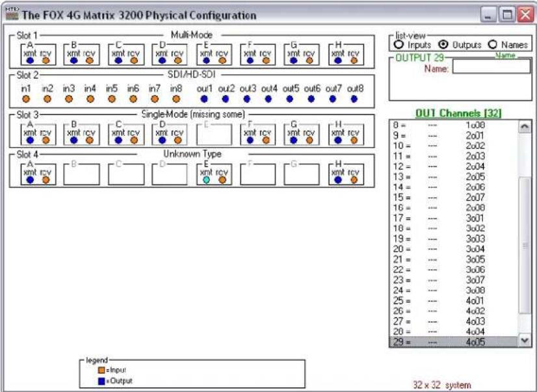The width and height of the screenshot is (537, 392).
Task: Click Slot 4 port H rcv dot
Action: coord(354,179)
